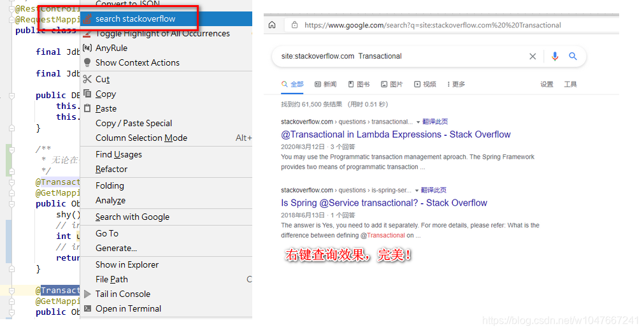The height and width of the screenshot is (332, 644).
Task: Expand the arrow beside is-spring-ser... breadcrumb
Action: point(417,191)
